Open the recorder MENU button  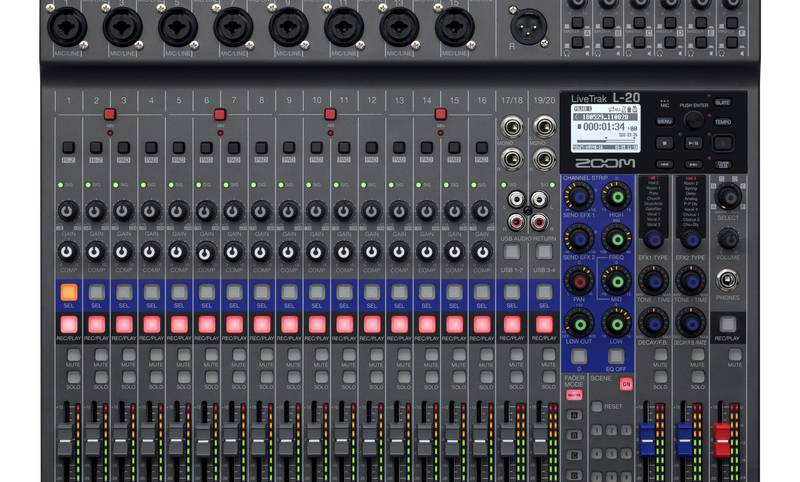(664, 121)
